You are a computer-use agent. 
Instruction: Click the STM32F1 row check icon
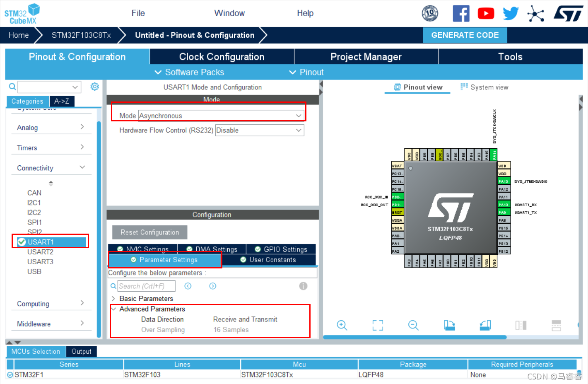(10, 374)
